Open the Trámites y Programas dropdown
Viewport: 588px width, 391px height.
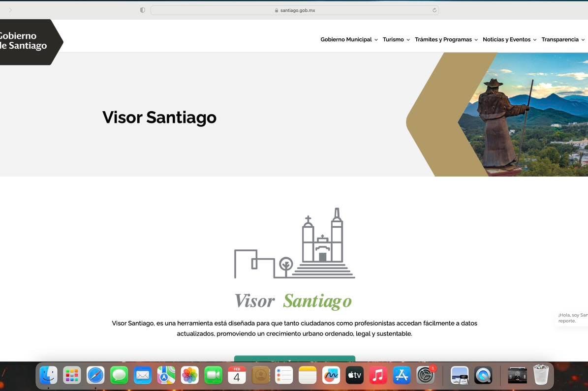tap(446, 40)
